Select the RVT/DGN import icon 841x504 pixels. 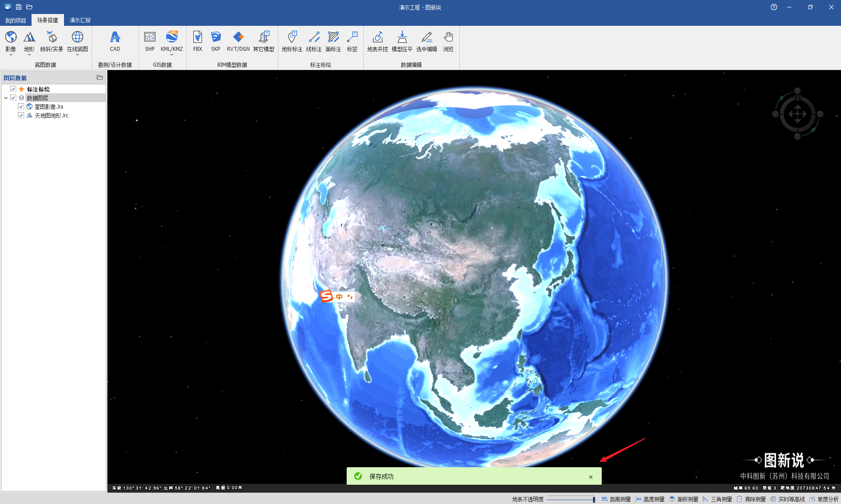click(x=238, y=38)
